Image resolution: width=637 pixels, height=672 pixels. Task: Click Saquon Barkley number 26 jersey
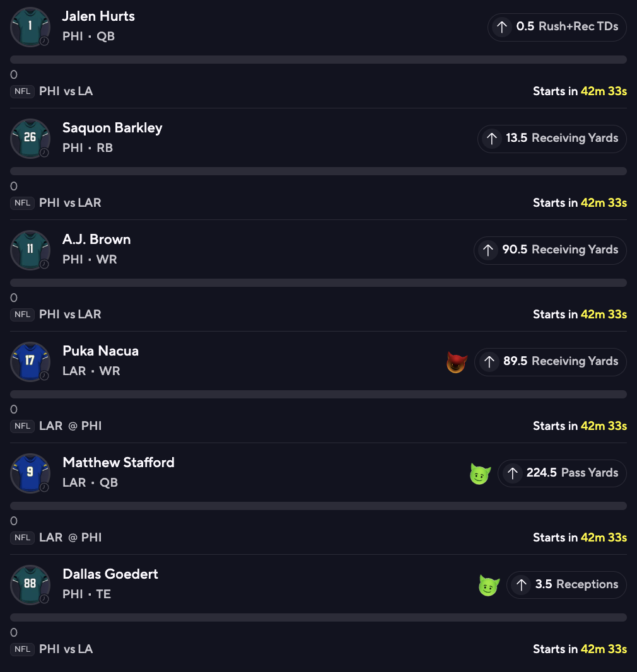(x=30, y=139)
